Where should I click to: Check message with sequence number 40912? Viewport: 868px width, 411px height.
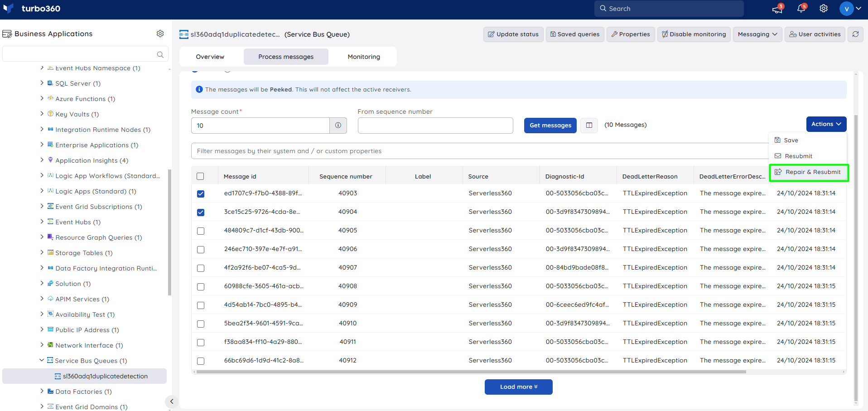[x=201, y=361]
